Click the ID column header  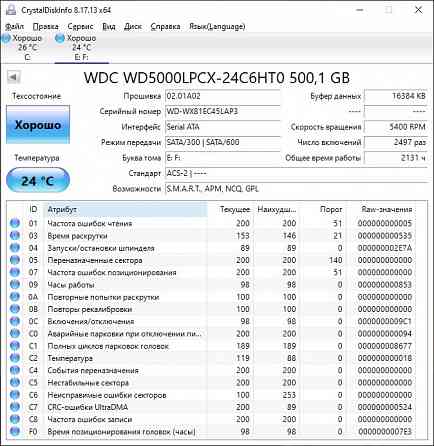[x=33, y=210]
